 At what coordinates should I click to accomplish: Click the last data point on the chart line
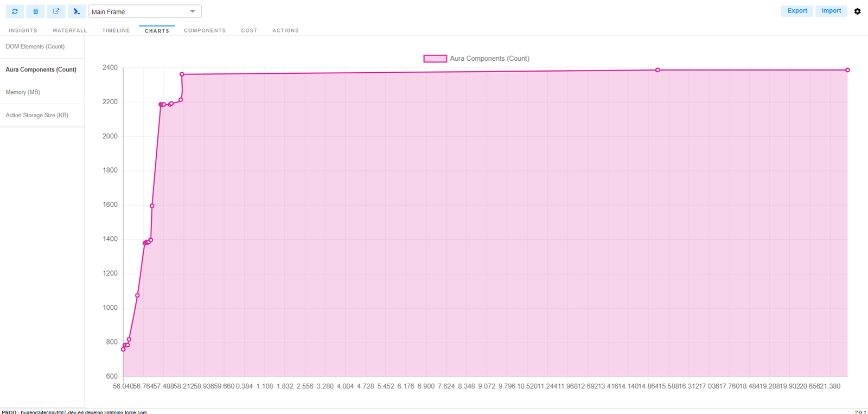tap(847, 70)
